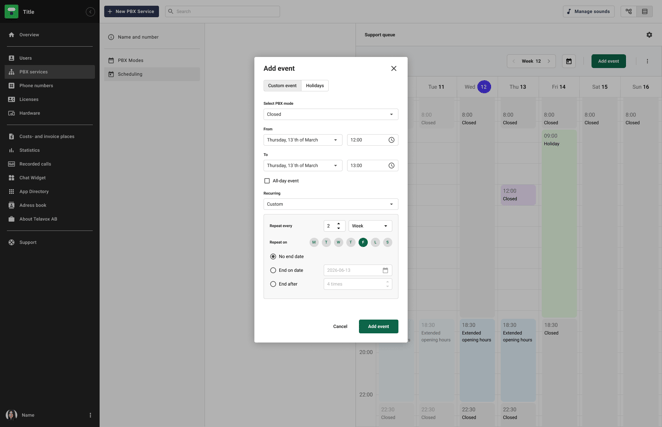Open Support queue settings gear
Screen dimensions: 662x427
[x=649, y=35]
